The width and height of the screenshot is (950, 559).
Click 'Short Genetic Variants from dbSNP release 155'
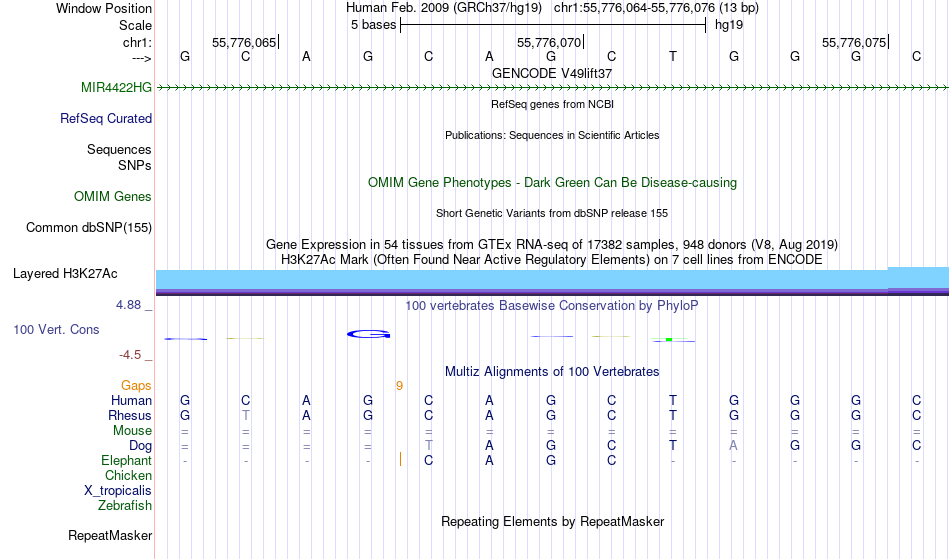point(552,213)
